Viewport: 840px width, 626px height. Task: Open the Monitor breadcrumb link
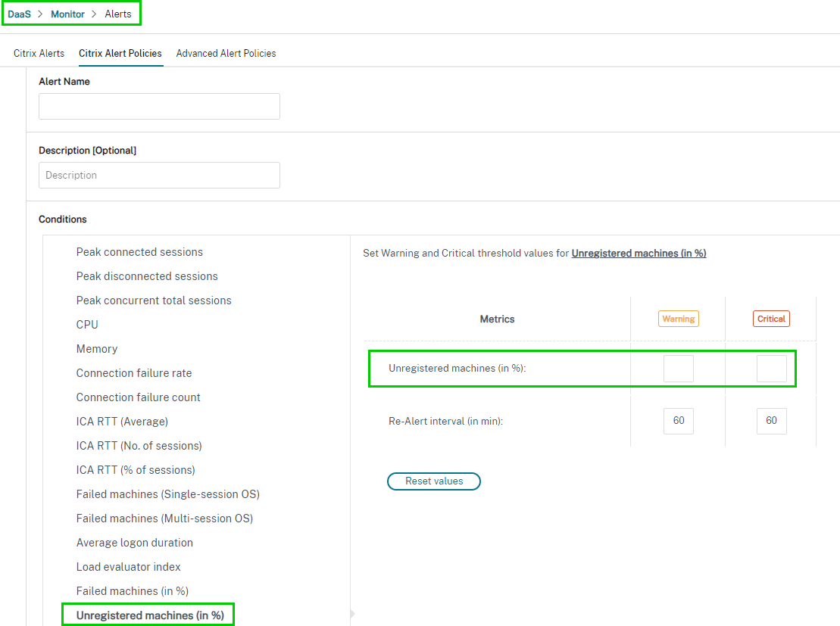coord(67,13)
